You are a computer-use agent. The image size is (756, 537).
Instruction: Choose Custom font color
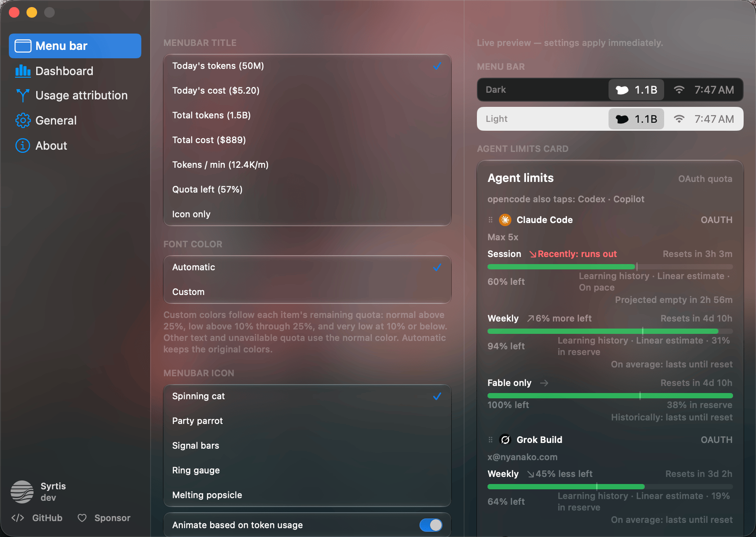pos(307,292)
